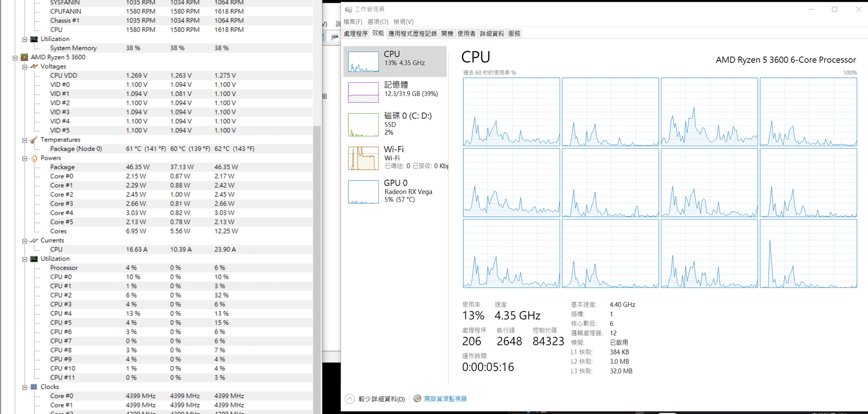Click the Powers flame icon

click(x=34, y=158)
